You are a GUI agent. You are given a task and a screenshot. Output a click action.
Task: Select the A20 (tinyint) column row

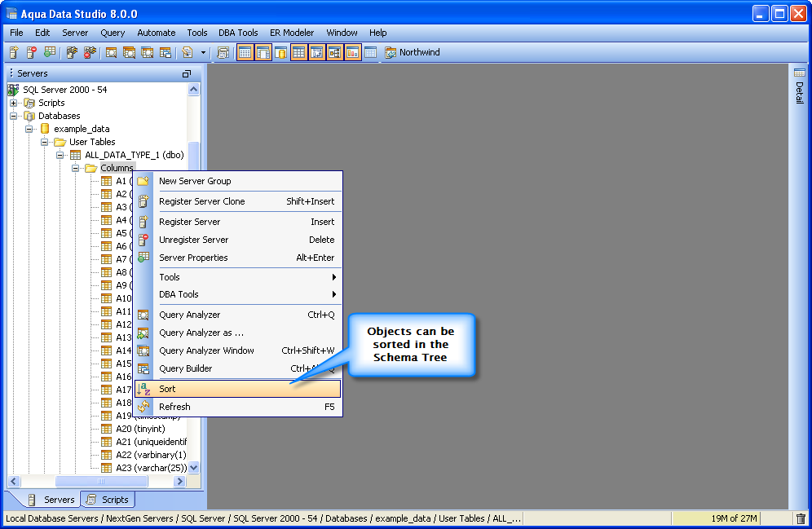pyautogui.click(x=140, y=429)
